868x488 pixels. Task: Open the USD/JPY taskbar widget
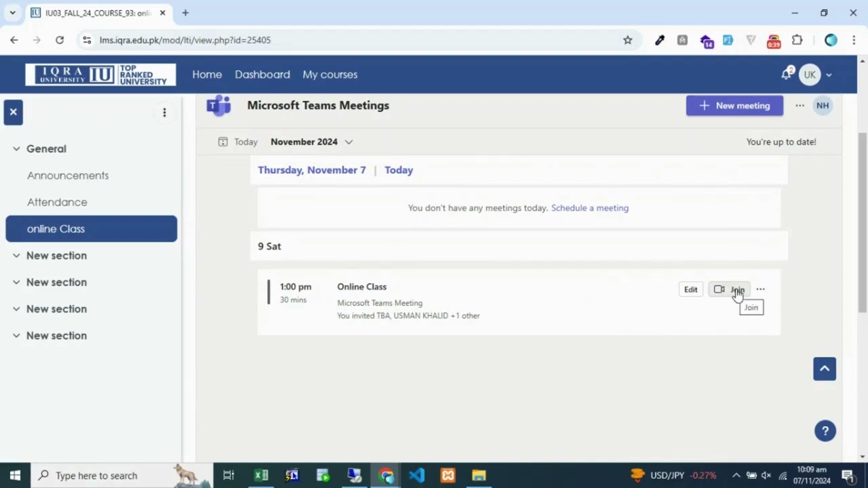pos(673,475)
